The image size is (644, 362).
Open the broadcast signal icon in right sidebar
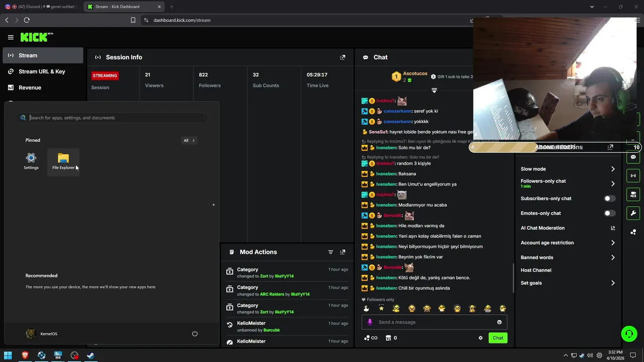(633, 175)
